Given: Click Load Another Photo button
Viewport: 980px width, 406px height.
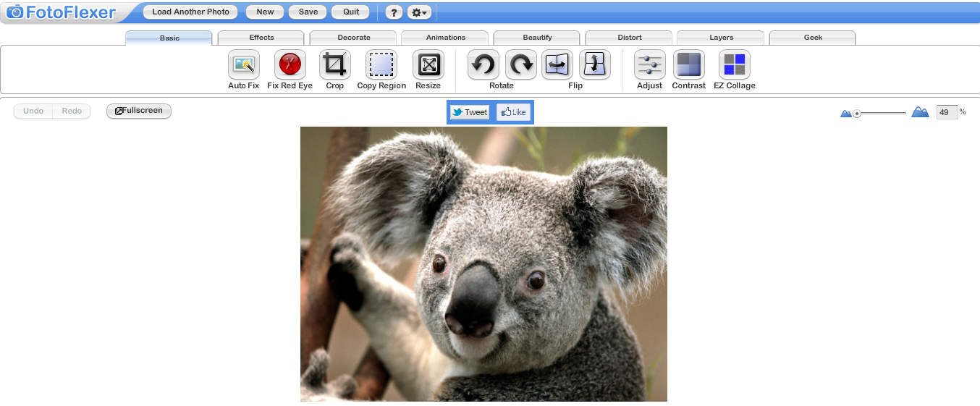Looking at the screenshot, I should 190,12.
